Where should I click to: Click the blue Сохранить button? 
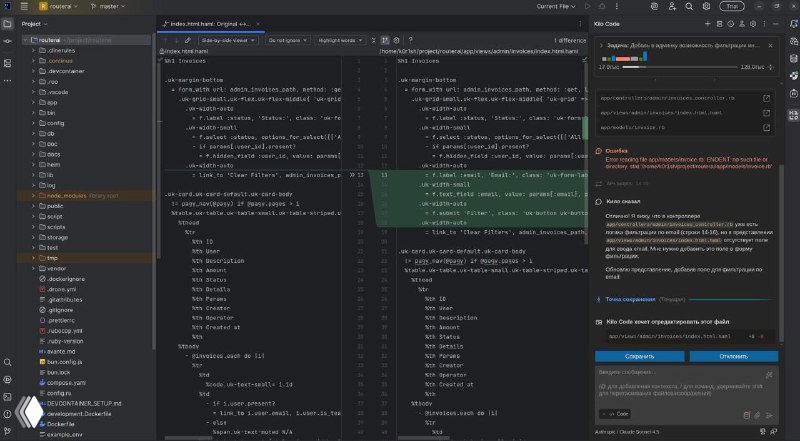pyautogui.click(x=640, y=355)
